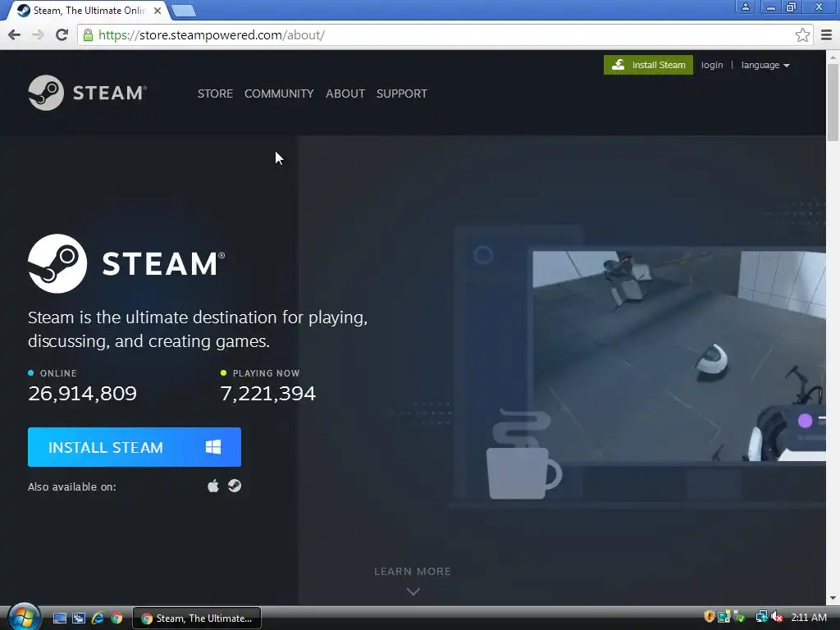Click Show Desktop icon in quick launch

[x=59, y=619]
